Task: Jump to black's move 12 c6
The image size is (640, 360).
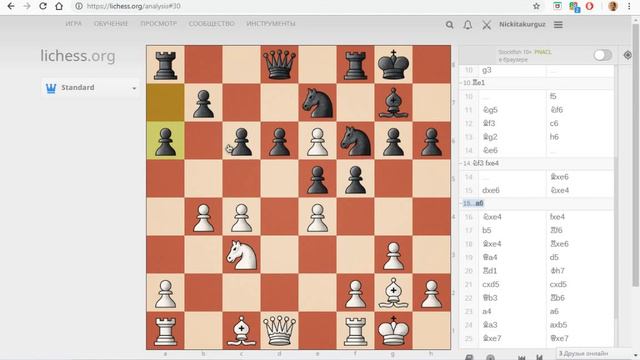Action: pyautogui.click(x=580, y=123)
